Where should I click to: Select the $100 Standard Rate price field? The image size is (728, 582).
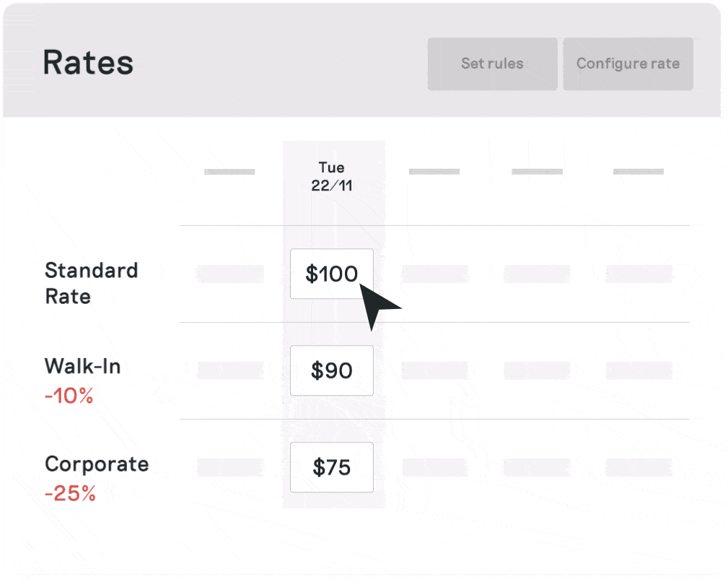point(331,274)
